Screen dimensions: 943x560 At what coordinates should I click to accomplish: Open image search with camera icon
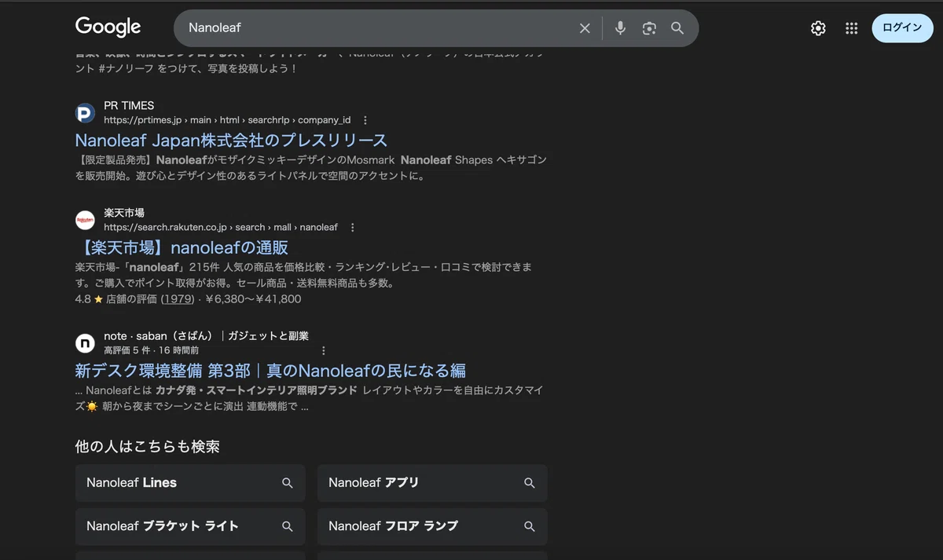(649, 28)
